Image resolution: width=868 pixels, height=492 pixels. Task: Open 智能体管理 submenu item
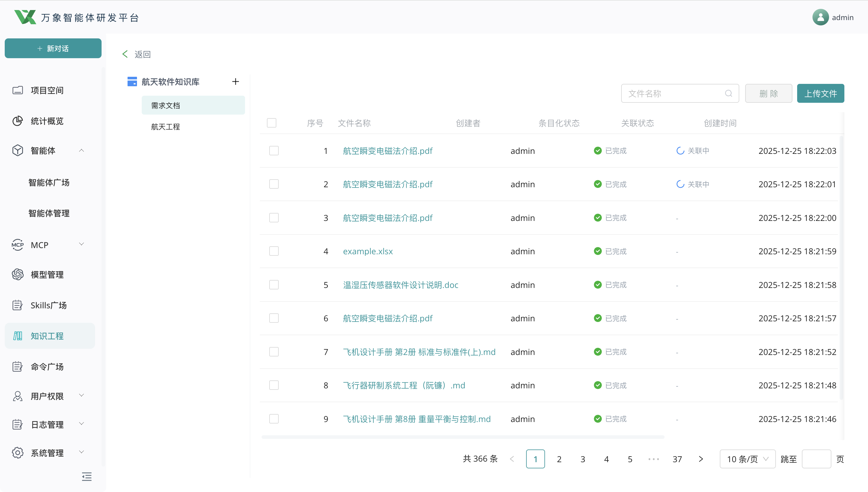(x=49, y=213)
